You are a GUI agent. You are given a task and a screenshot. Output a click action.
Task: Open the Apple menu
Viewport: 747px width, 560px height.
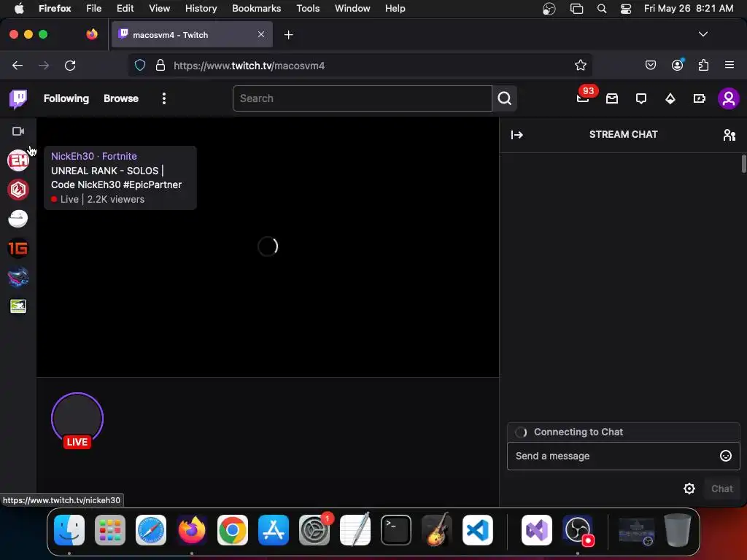click(x=19, y=9)
